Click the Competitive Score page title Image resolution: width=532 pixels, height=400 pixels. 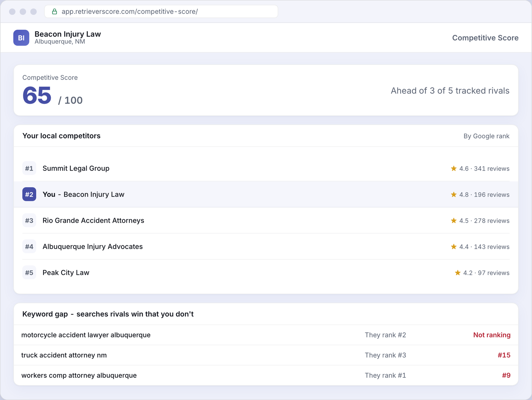485,38
